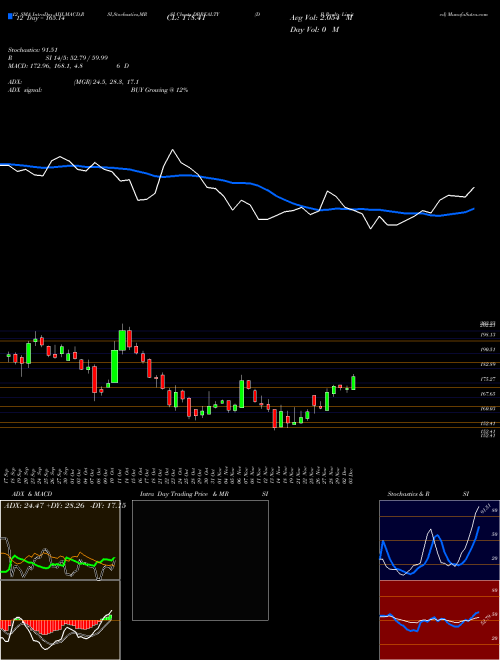Click the 175.27 price axis label

(x=487, y=379)
